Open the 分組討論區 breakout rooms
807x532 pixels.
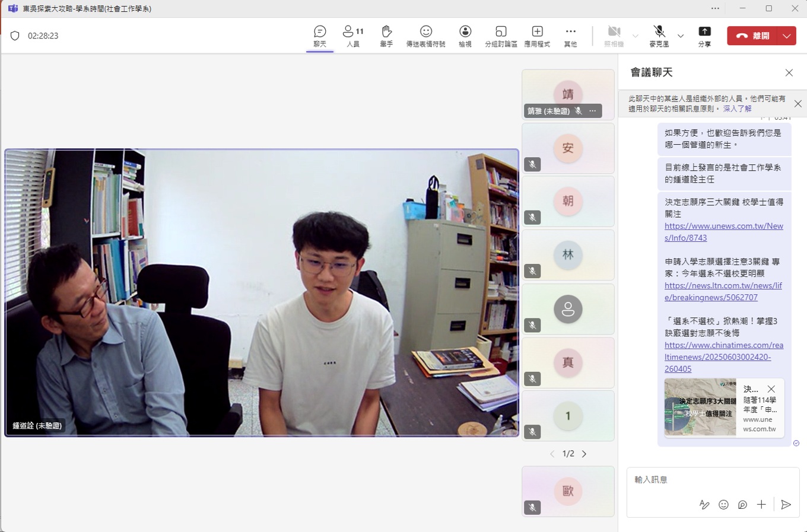coord(501,36)
